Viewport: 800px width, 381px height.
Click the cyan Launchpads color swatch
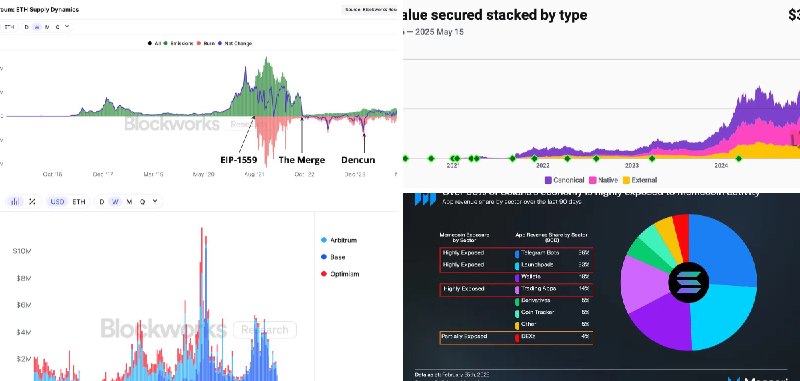(517, 266)
